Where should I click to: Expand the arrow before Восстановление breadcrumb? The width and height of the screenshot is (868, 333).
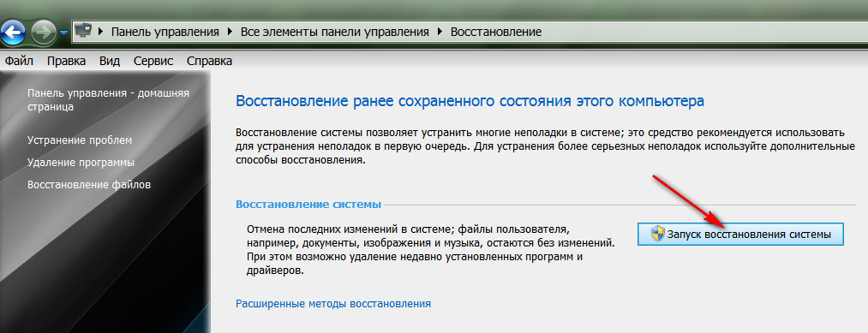pyautogui.click(x=440, y=32)
